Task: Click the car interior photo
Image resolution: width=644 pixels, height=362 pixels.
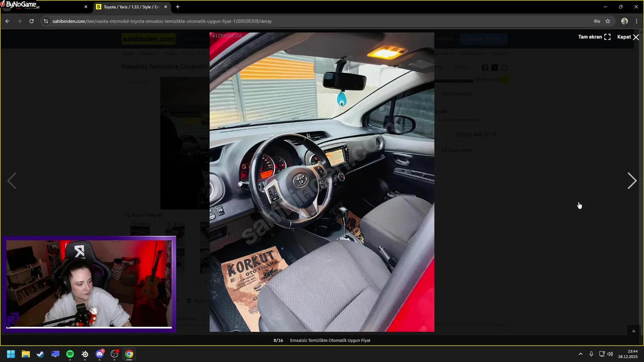Action: tap(322, 182)
